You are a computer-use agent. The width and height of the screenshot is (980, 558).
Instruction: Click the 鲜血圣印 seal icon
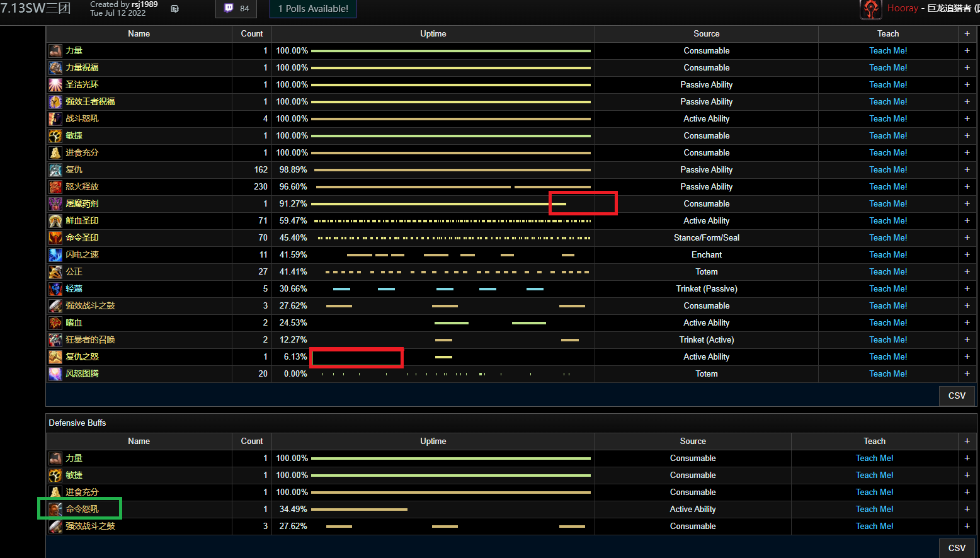[x=55, y=220]
